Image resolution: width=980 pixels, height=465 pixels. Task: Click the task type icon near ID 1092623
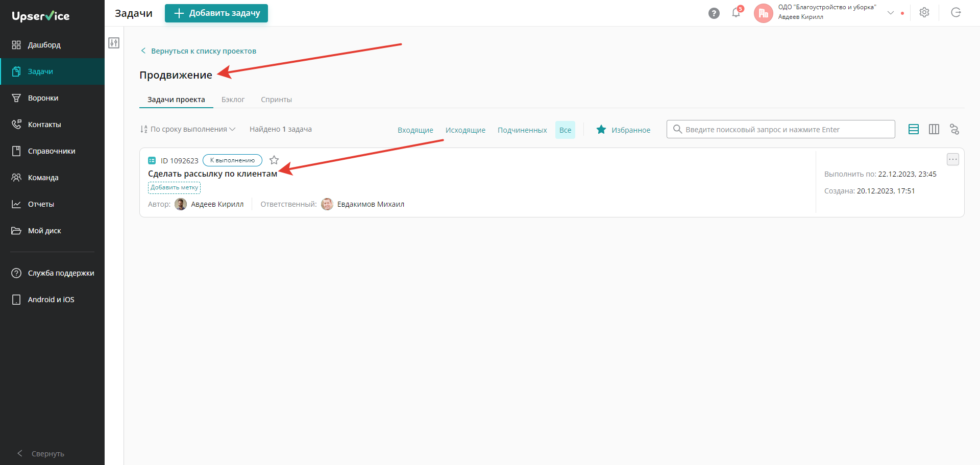152,160
